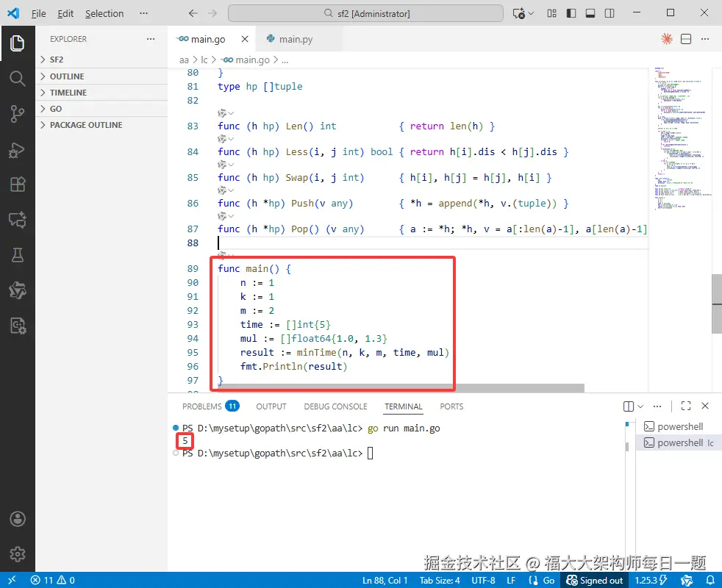Screen dimensions: 722x588
Task: Expand the OUTLINE section
Action: [x=101, y=76]
